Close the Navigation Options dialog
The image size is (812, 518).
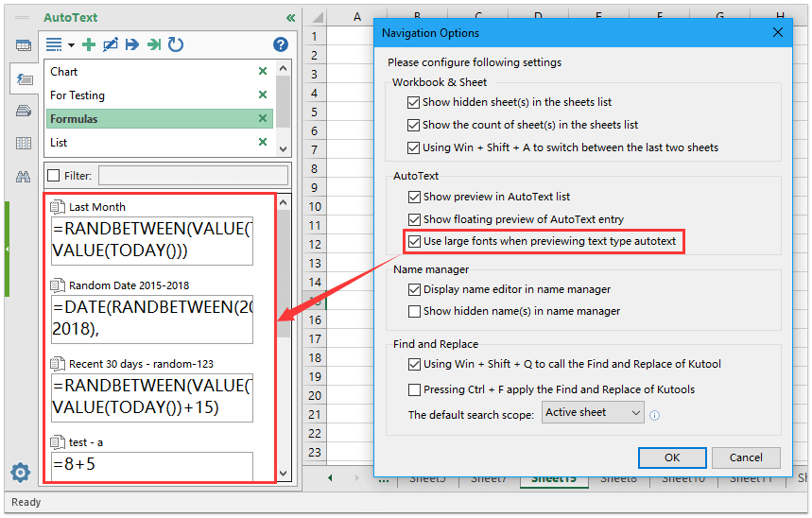click(777, 33)
